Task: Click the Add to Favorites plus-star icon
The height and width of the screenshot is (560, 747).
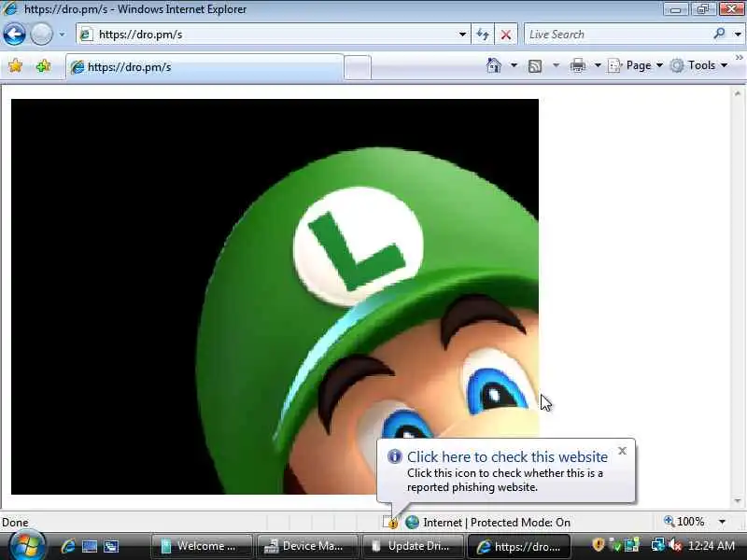Action: coord(43,65)
